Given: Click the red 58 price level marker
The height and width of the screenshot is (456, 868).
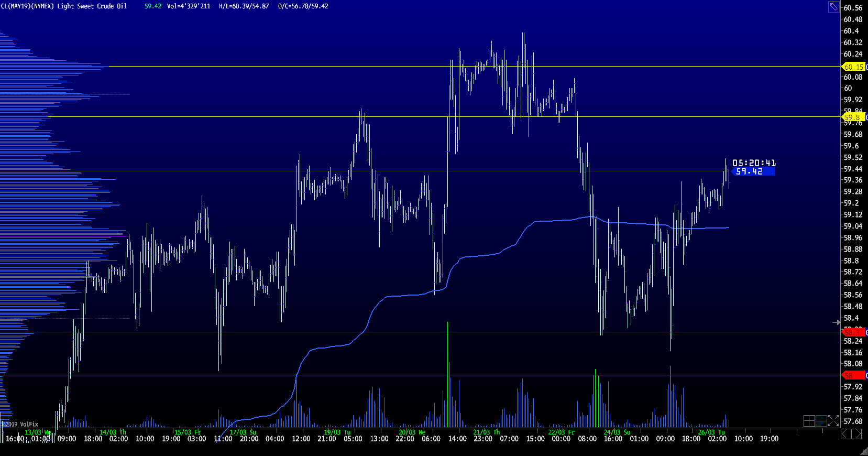Looking at the screenshot, I should [852, 375].
